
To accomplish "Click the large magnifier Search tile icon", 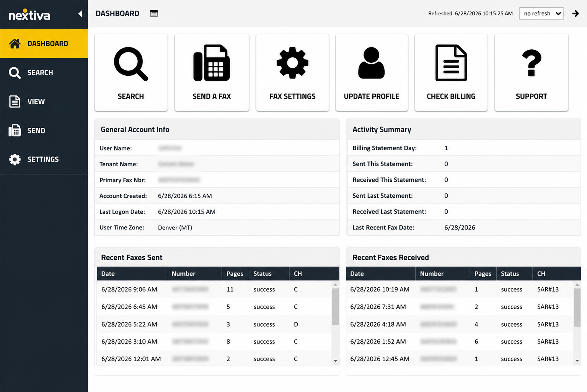I will (131, 64).
